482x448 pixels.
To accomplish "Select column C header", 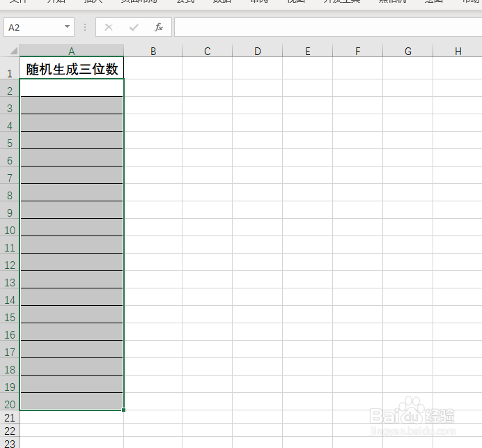I will point(207,51).
